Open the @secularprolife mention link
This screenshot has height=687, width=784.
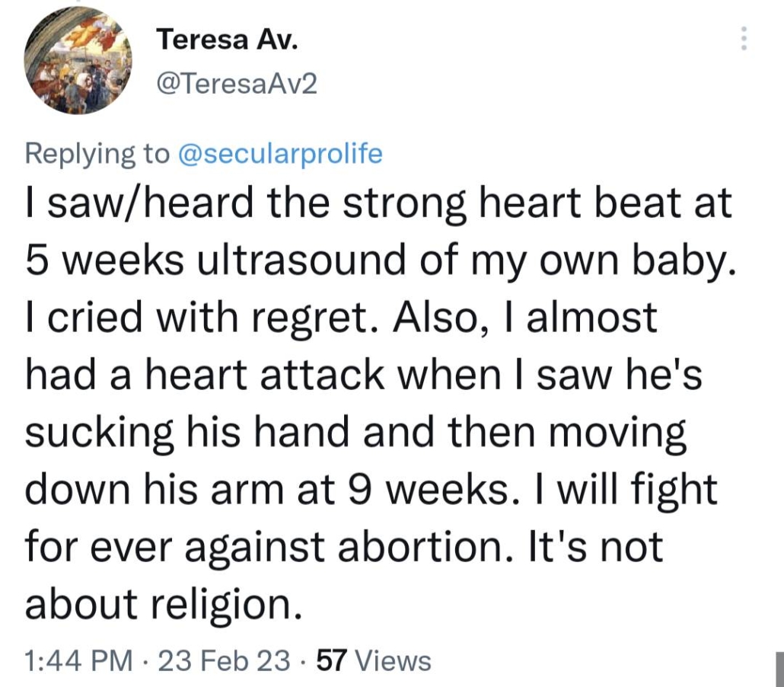click(x=279, y=154)
